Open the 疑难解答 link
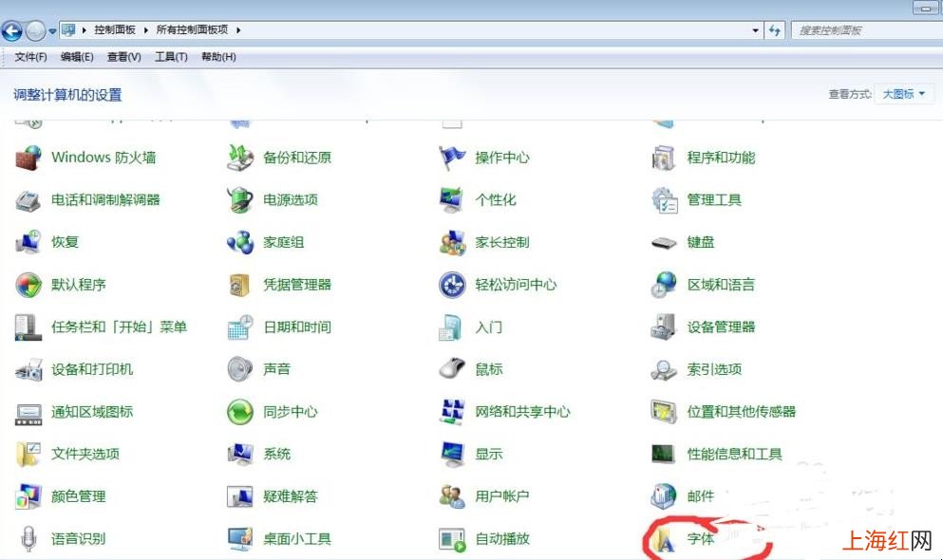 pyautogui.click(x=290, y=496)
